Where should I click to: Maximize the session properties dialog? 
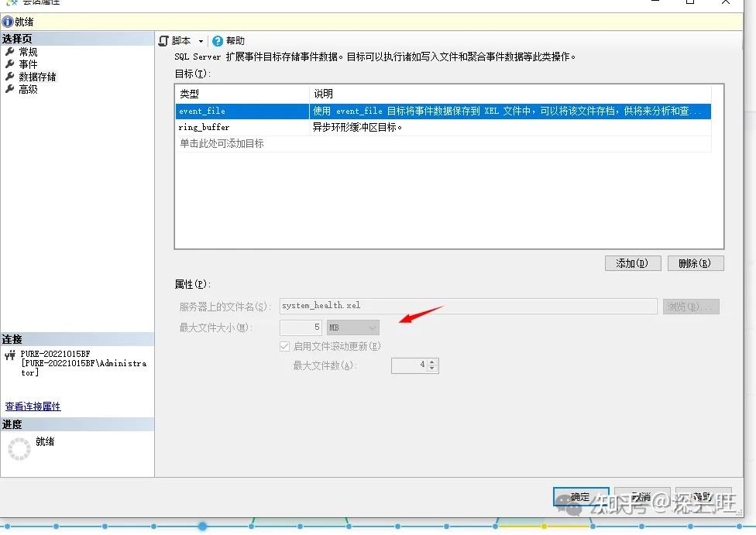pyautogui.click(x=690, y=2)
